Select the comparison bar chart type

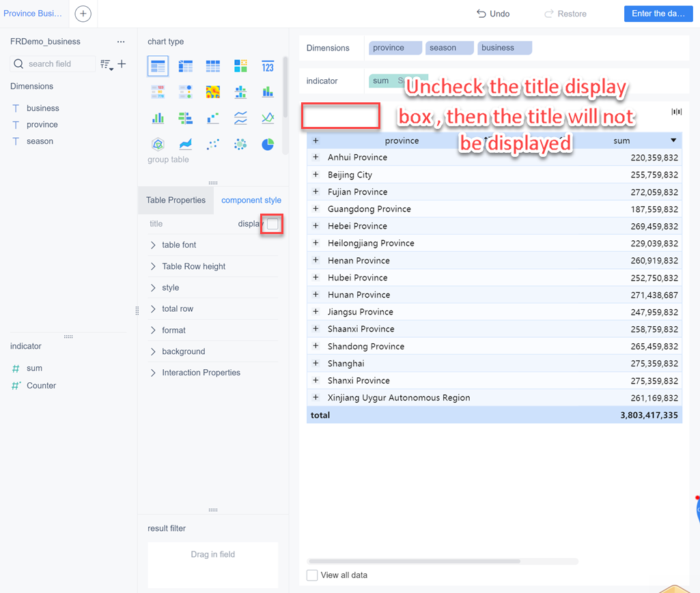(x=185, y=118)
